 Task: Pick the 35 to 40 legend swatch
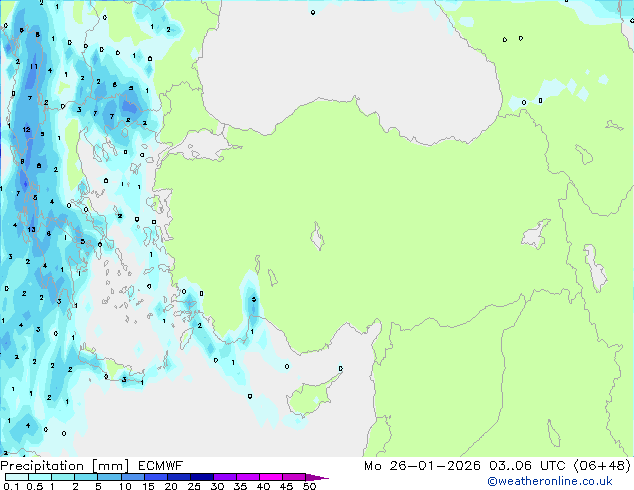click(x=248, y=477)
